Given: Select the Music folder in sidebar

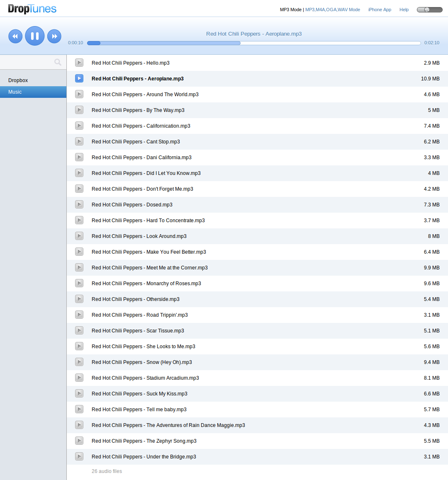Looking at the screenshot, I should (15, 92).
